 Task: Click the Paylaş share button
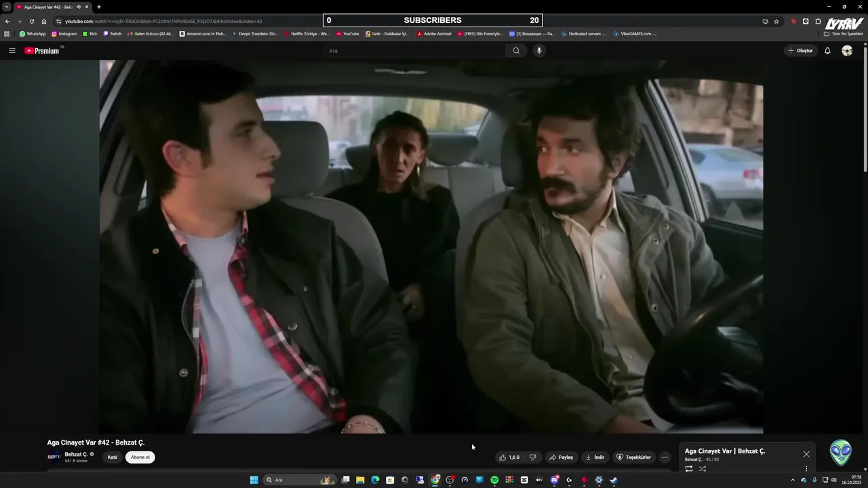[x=561, y=457]
